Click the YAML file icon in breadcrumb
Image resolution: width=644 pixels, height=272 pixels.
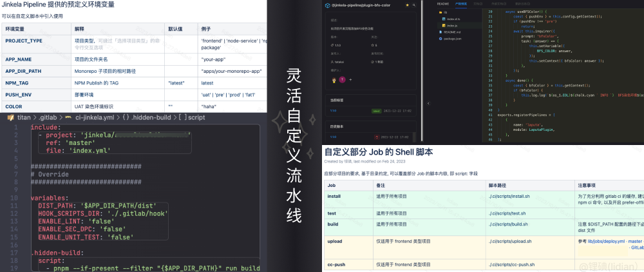click(68, 117)
